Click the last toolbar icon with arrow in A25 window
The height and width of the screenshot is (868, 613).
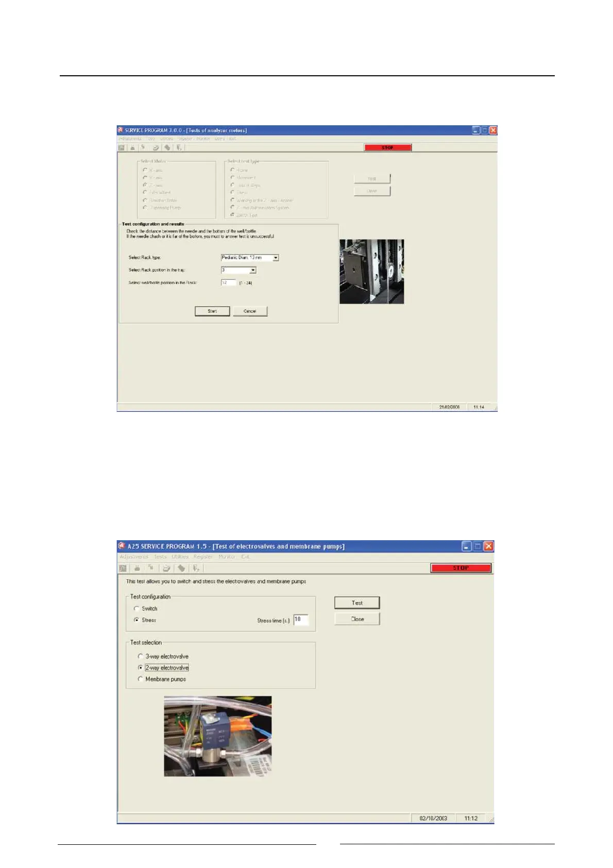tap(196, 568)
